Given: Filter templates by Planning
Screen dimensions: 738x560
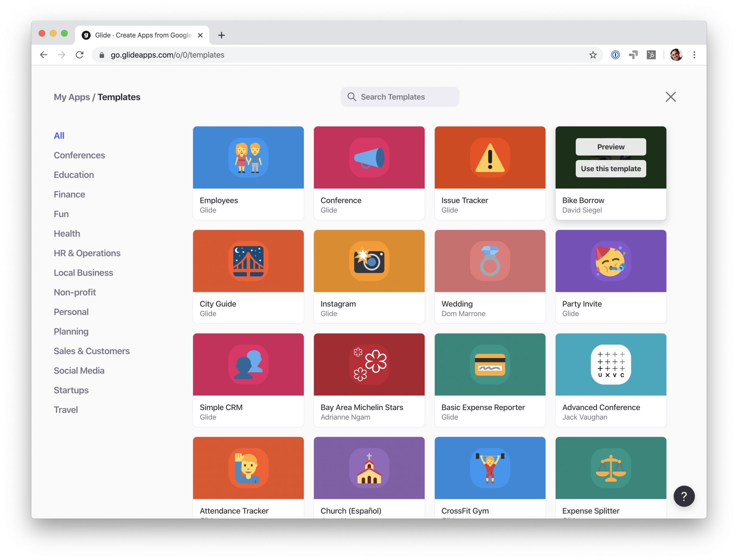Looking at the screenshot, I should point(71,331).
